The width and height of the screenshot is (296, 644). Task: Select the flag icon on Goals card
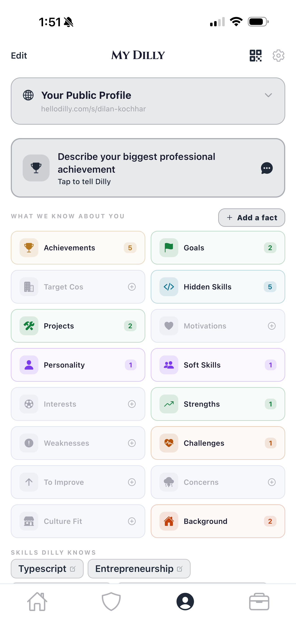[168, 247]
